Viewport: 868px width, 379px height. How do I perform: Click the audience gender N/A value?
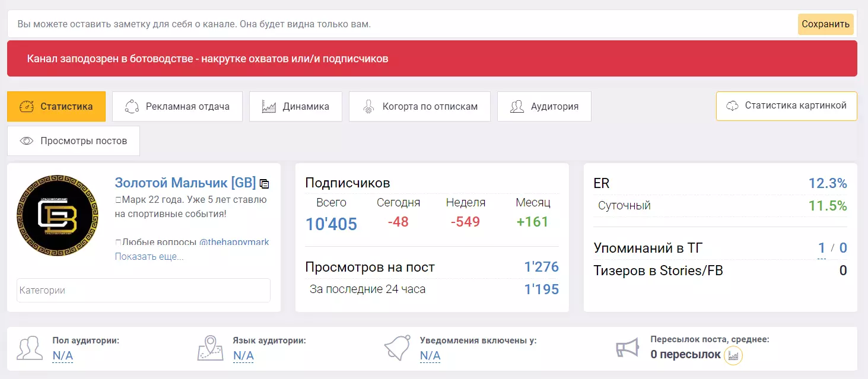[62, 356]
